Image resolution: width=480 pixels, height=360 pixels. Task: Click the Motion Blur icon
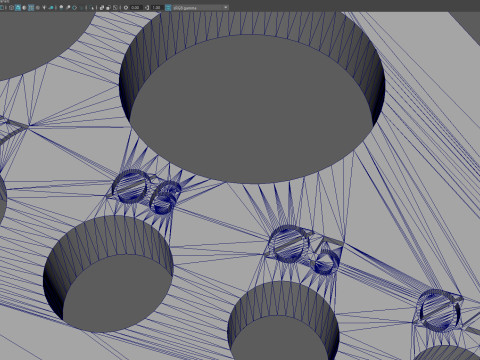pos(68,7)
